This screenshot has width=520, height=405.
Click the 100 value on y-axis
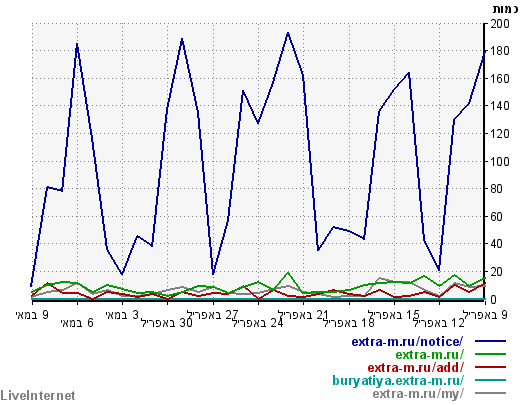click(x=500, y=161)
